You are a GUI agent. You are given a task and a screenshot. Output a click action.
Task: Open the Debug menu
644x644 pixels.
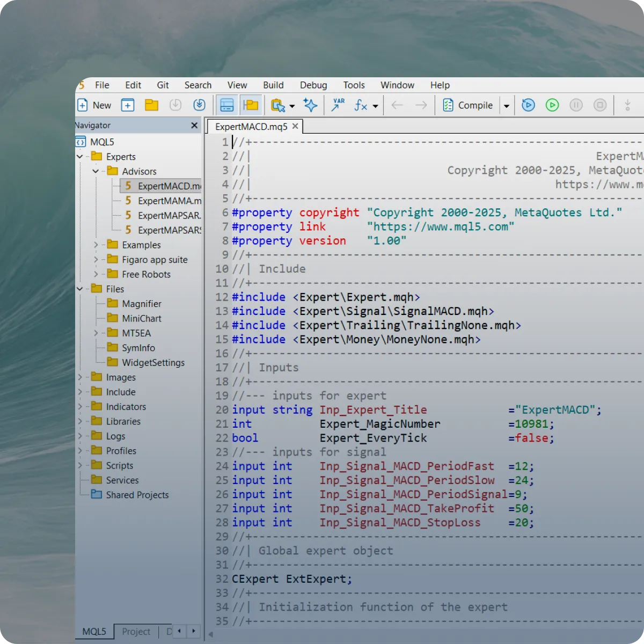[313, 85]
